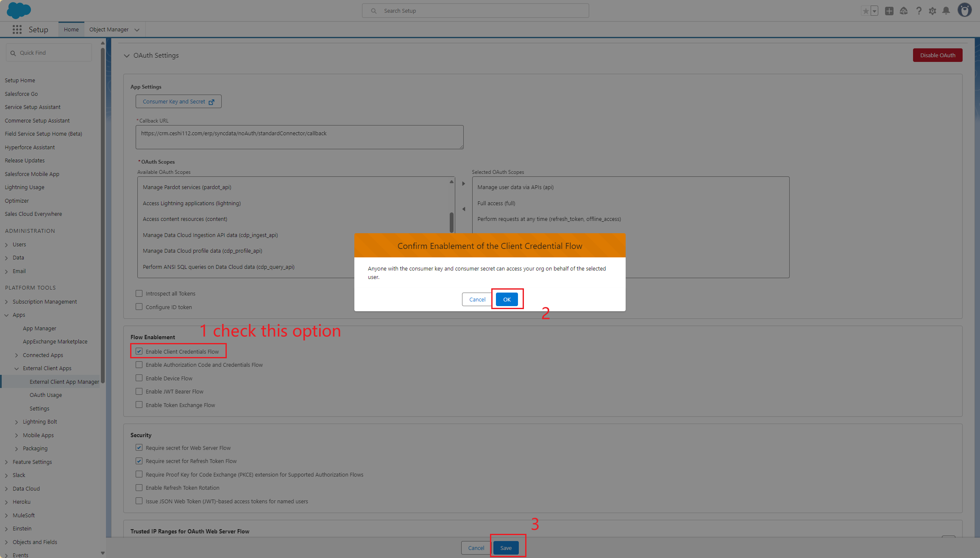Expand the Lightning Bolt node
This screenshot has height=558, width=980.
tap(17, 422)
